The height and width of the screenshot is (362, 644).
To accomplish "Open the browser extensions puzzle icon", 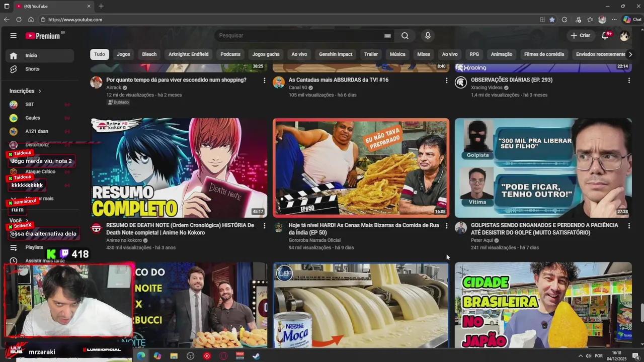I will 564,20.
